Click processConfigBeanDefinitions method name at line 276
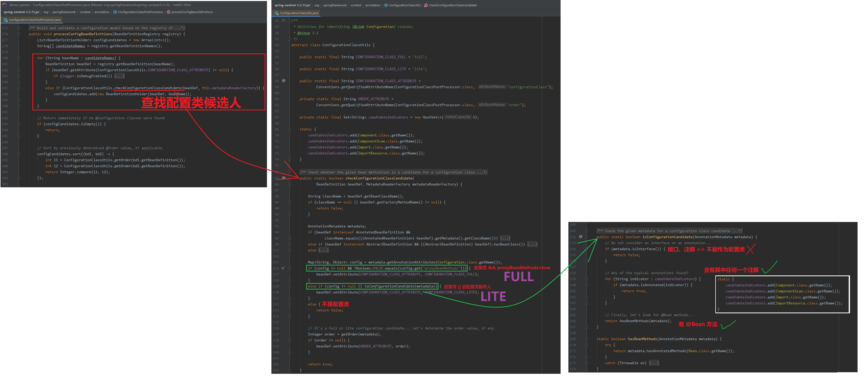This screenshot has height=385, width=868. (83, 34)
